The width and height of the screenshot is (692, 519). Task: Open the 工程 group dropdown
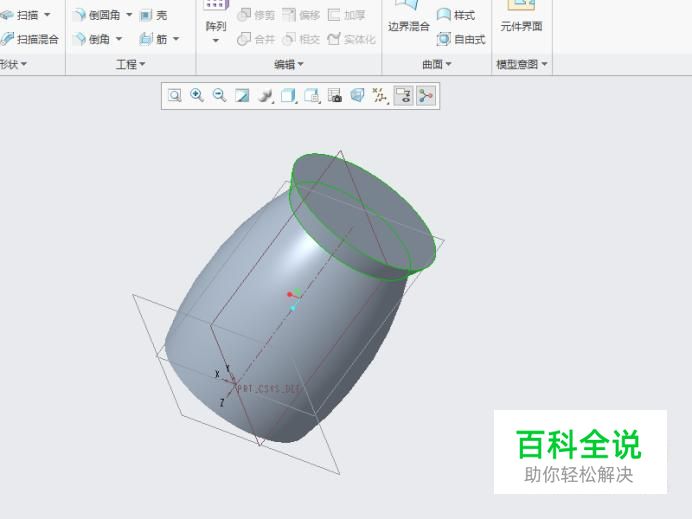point(131,64)
